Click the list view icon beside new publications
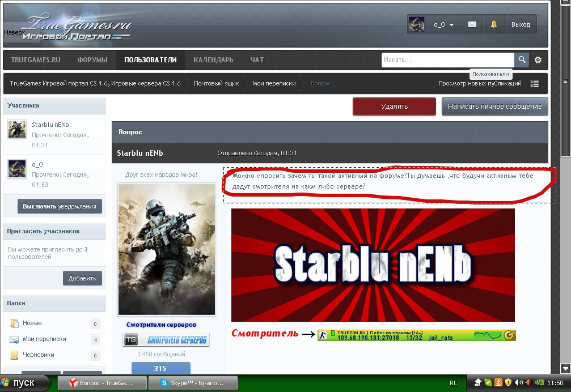Image resolution: width=571 pixels, height=392 pixels. click(535, 83)
